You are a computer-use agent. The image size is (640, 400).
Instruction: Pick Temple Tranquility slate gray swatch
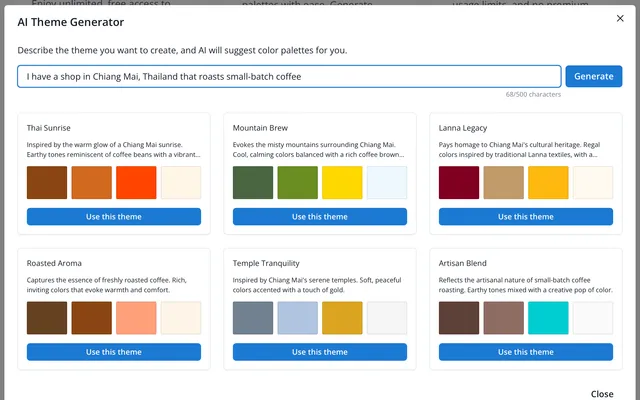coord(253,318)
